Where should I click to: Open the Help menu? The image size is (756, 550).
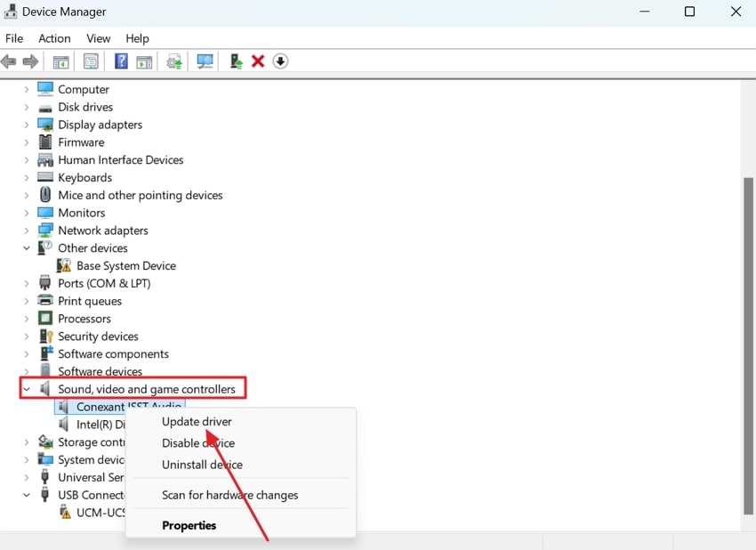[x=137, y=38]
